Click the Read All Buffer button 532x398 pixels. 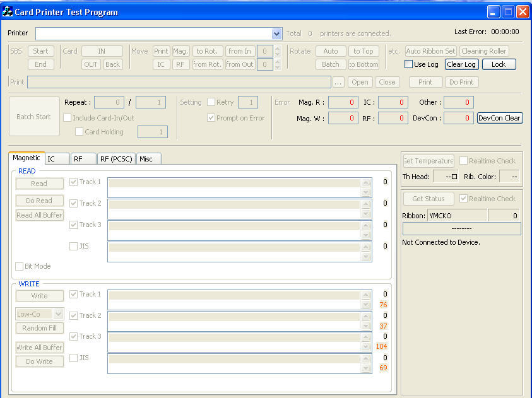[39, 215]
